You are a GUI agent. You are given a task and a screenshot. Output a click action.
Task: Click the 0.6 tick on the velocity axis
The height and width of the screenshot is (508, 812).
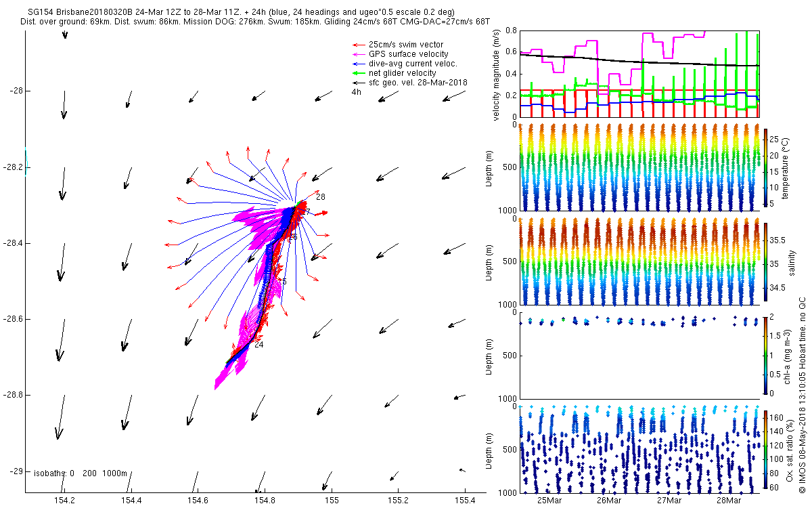[x=512, y=52]
